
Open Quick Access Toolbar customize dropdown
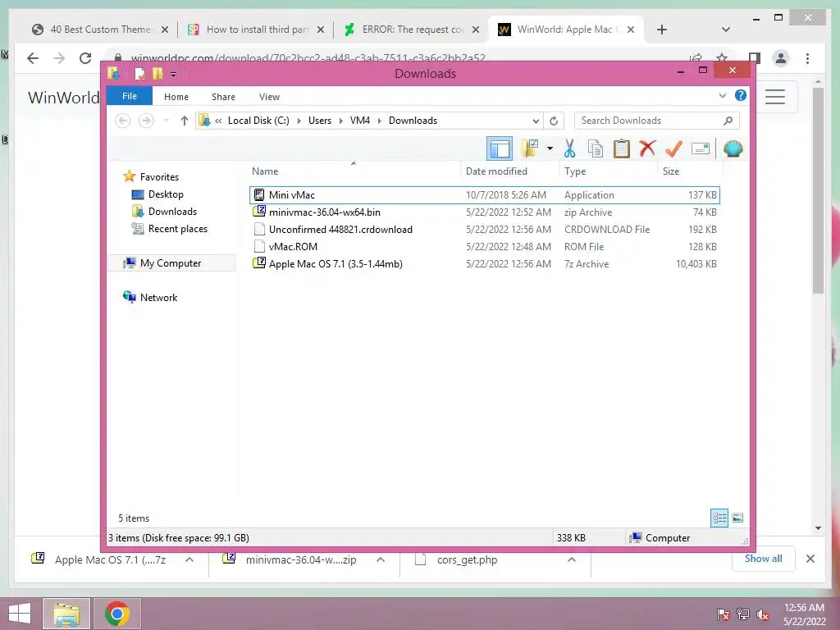click(x=173, y=74)
